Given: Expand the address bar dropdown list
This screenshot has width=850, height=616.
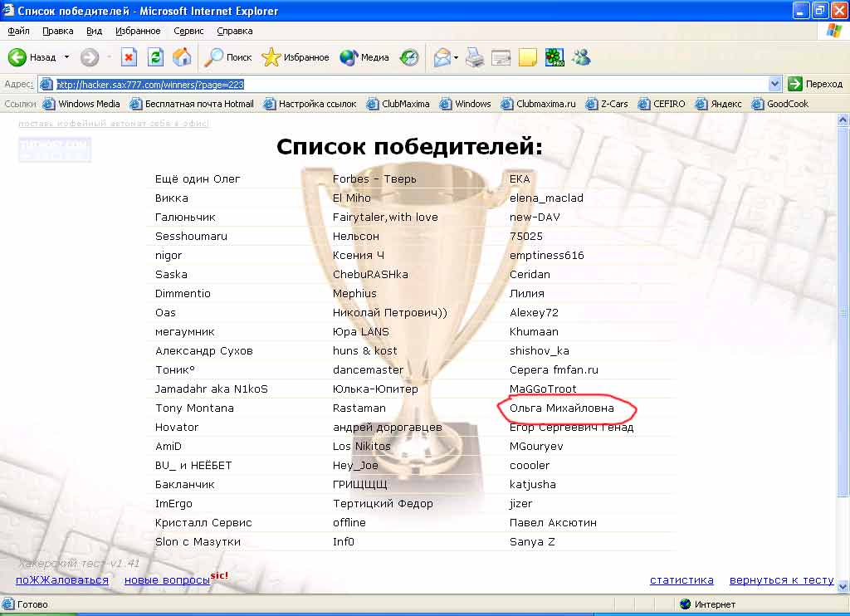Looking at the screenshot, I should tap(775, 84).
